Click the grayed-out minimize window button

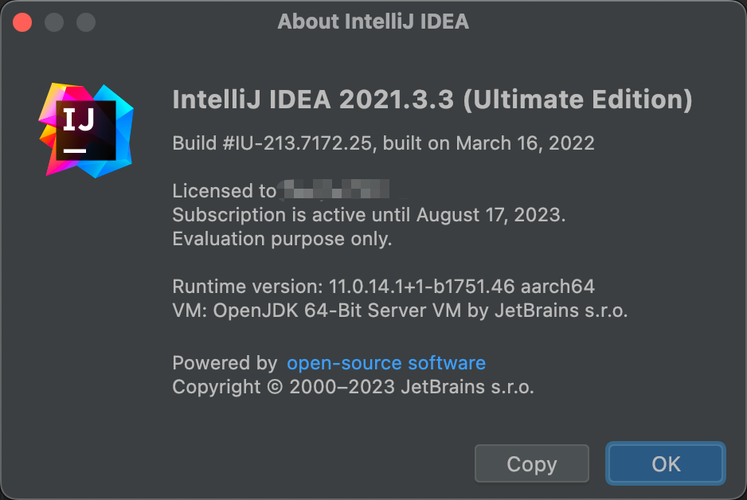click(x=55, y=21)
